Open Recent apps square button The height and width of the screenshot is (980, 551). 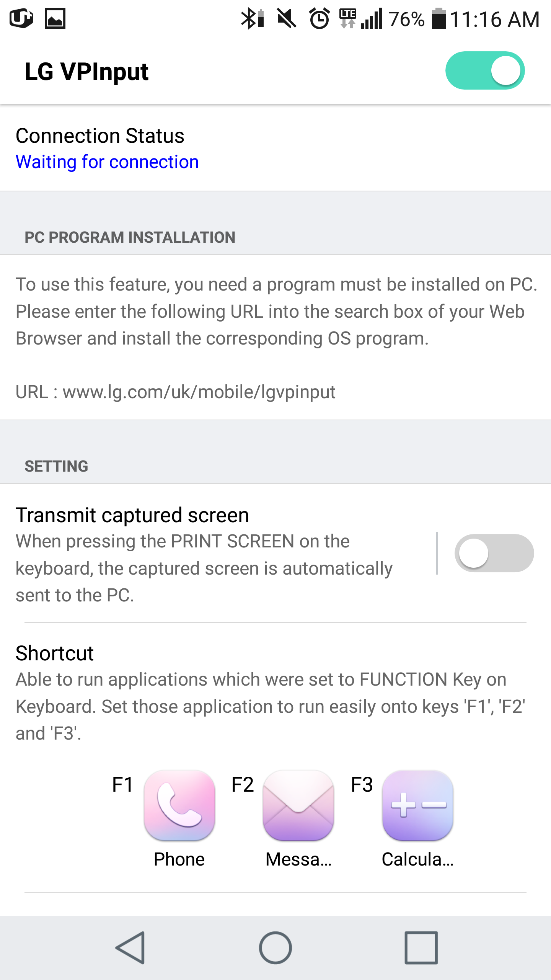pos(421,947)
